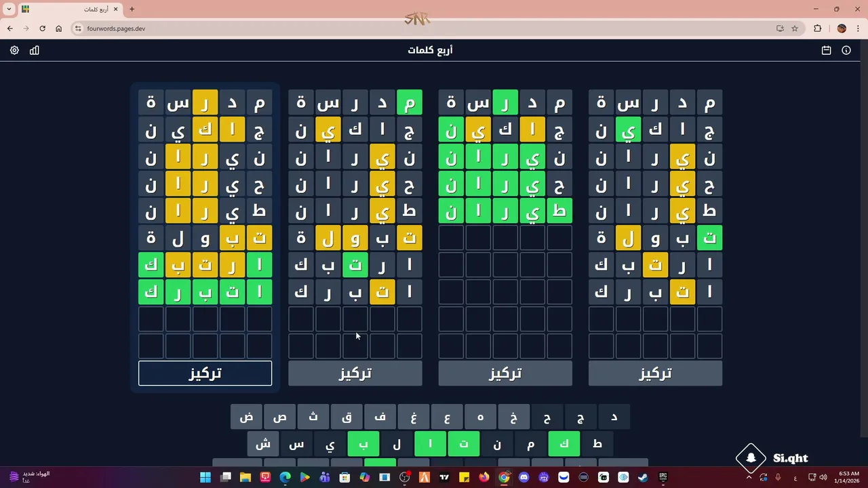The height and width of the screenshot is (488, 868).
Task: Tap the م key on the keyboard
Action: tap(530, 444)
